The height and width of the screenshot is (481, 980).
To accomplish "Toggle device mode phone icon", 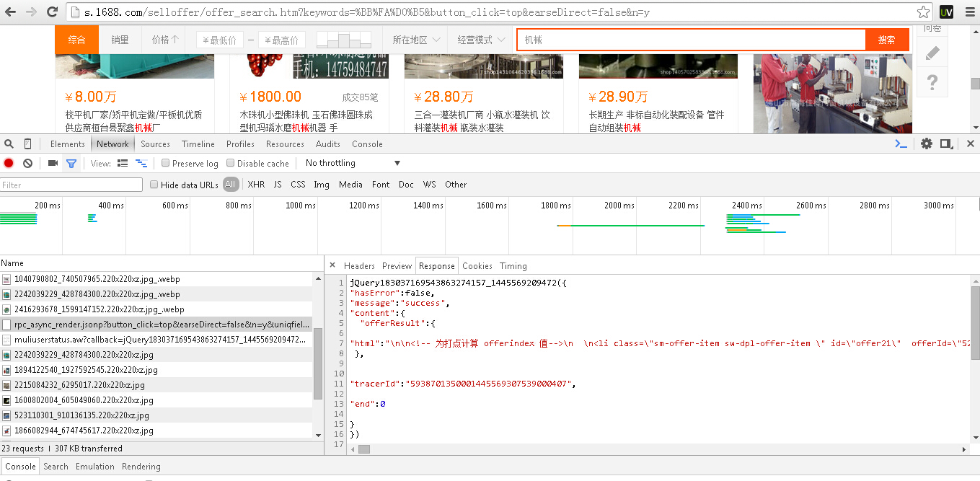I will 27,144.
